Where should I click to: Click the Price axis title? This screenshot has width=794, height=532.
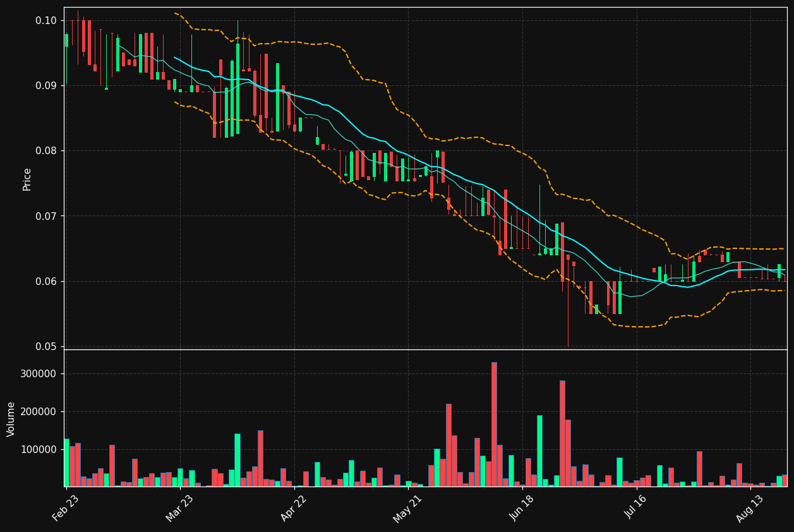(x=27, y=179)
